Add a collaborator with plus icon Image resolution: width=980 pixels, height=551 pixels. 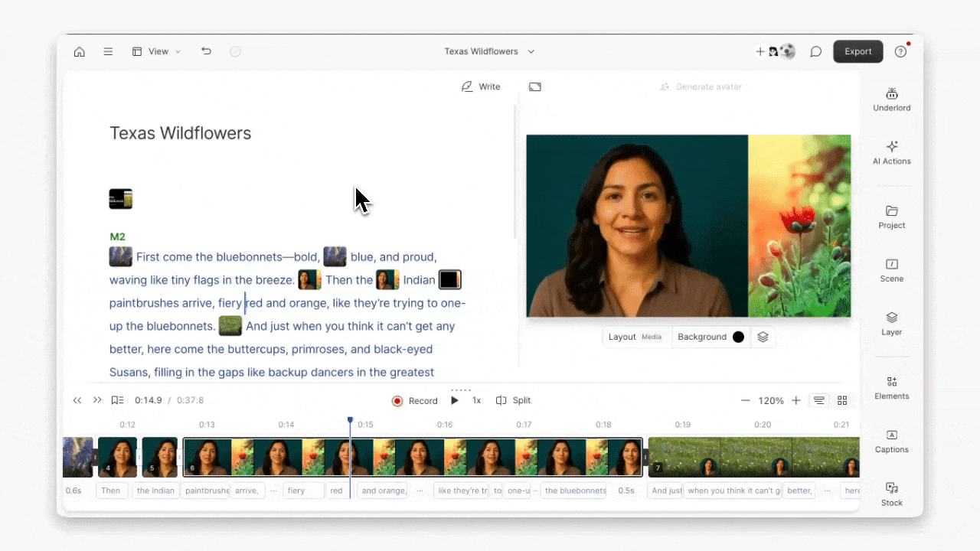coord(760,51)
